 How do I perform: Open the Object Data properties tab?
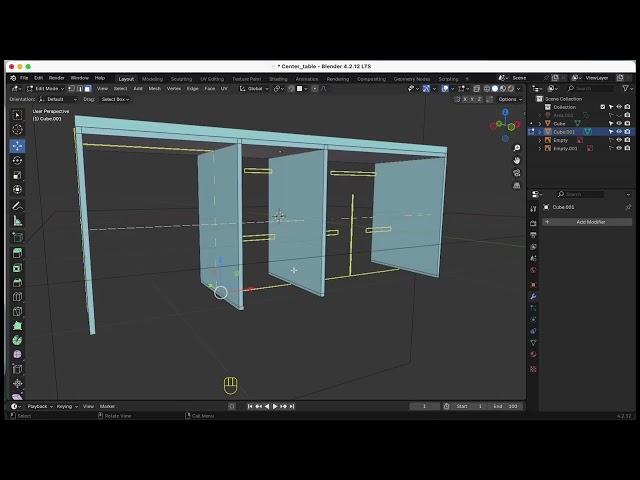tap(533, 343)
